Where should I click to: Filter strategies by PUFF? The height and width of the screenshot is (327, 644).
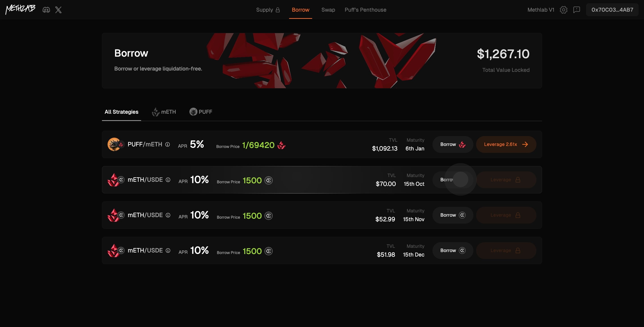click(x=201, y=112)
